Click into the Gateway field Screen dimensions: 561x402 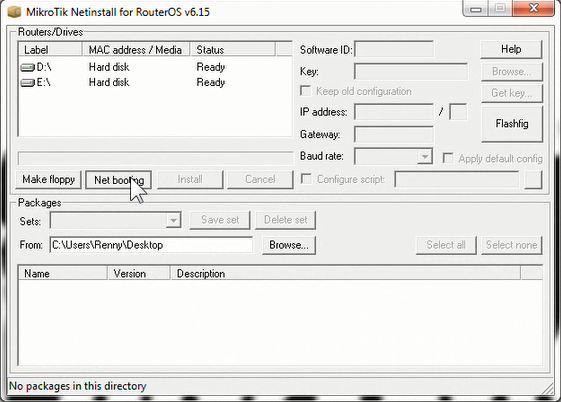point(394,134)
